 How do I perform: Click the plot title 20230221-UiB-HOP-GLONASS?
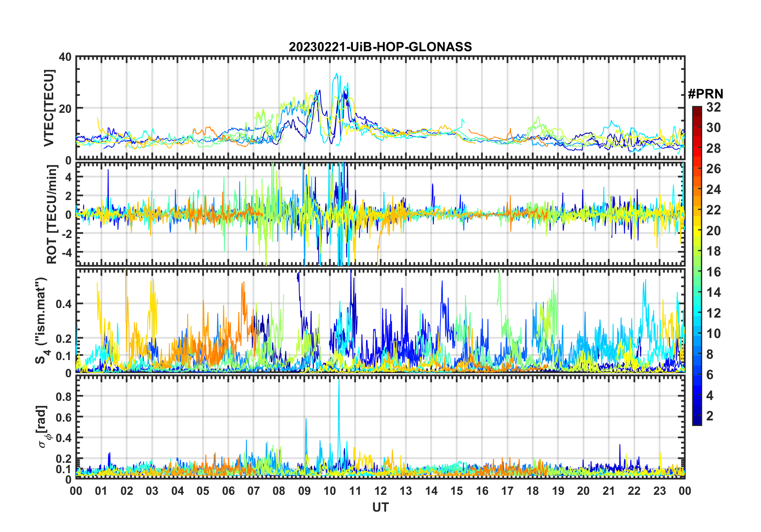380,47
